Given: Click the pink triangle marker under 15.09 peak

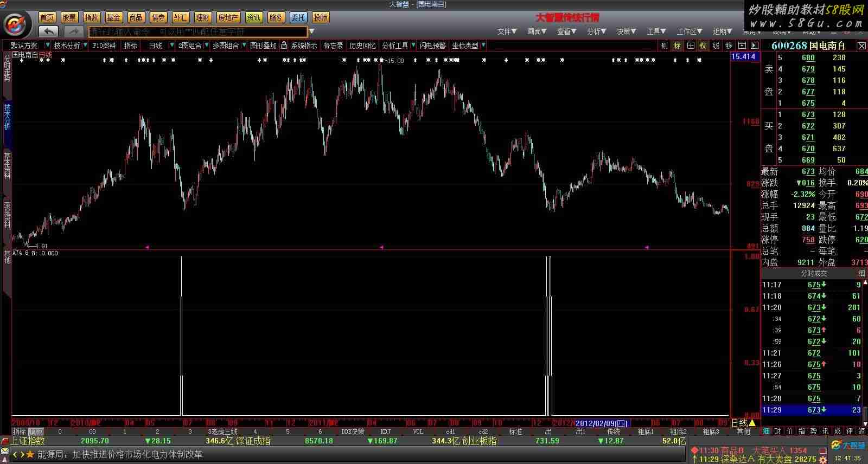Looking at the screenshot, I should point(381,247).
